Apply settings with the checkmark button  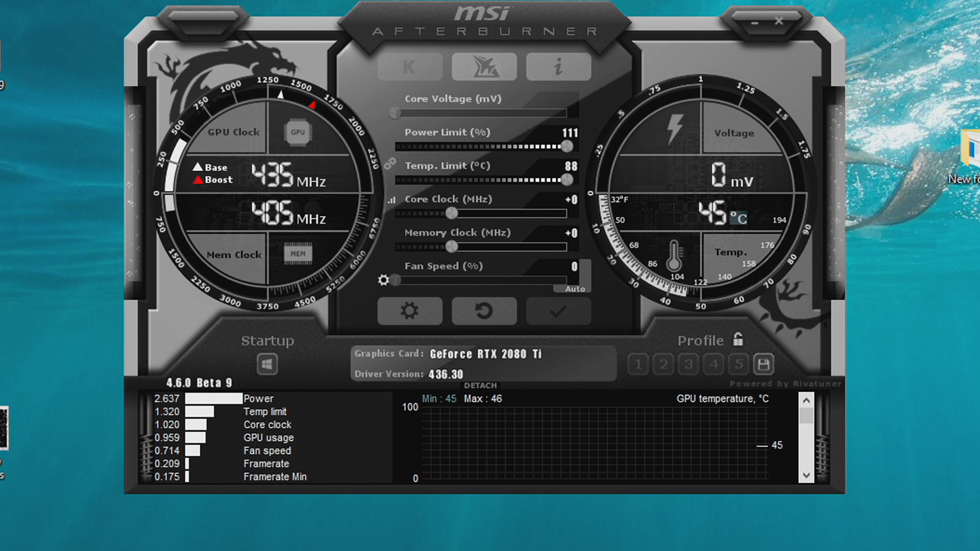558,311
